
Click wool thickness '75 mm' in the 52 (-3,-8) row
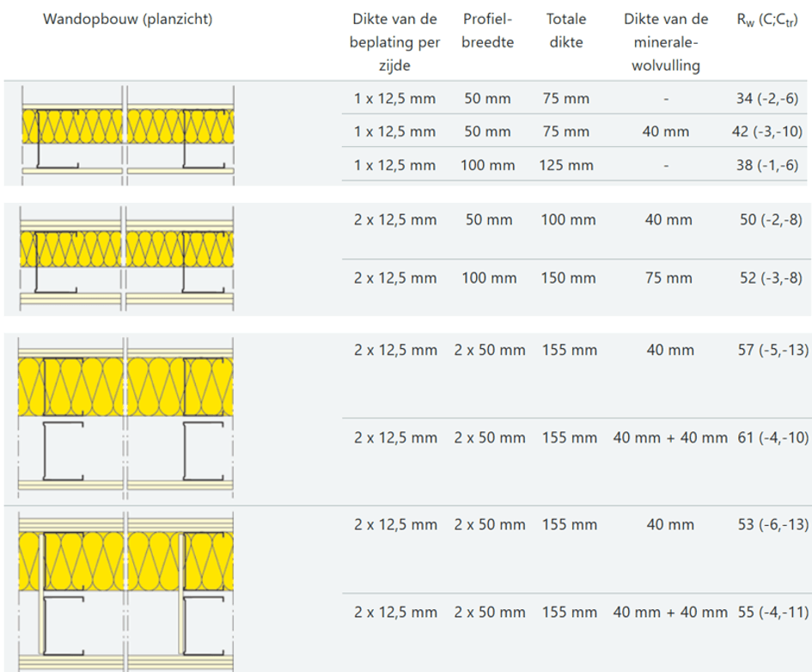[x=669, y=278]
